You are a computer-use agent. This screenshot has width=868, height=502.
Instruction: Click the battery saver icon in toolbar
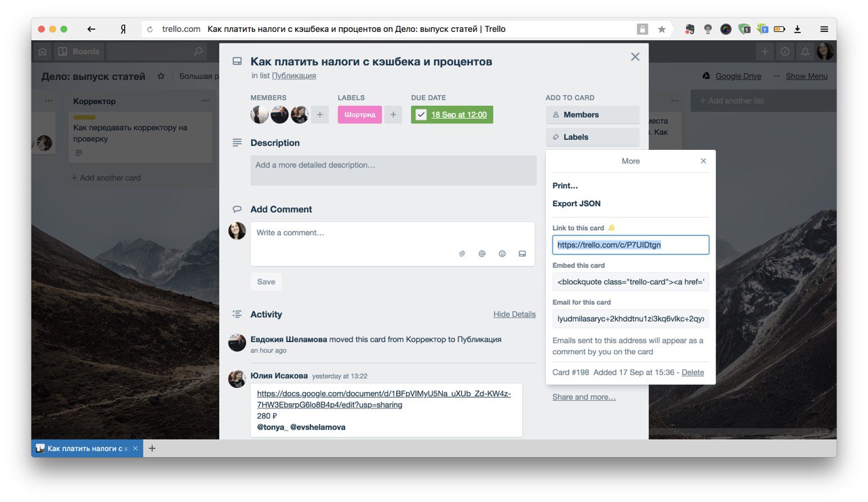pos(780,29)
